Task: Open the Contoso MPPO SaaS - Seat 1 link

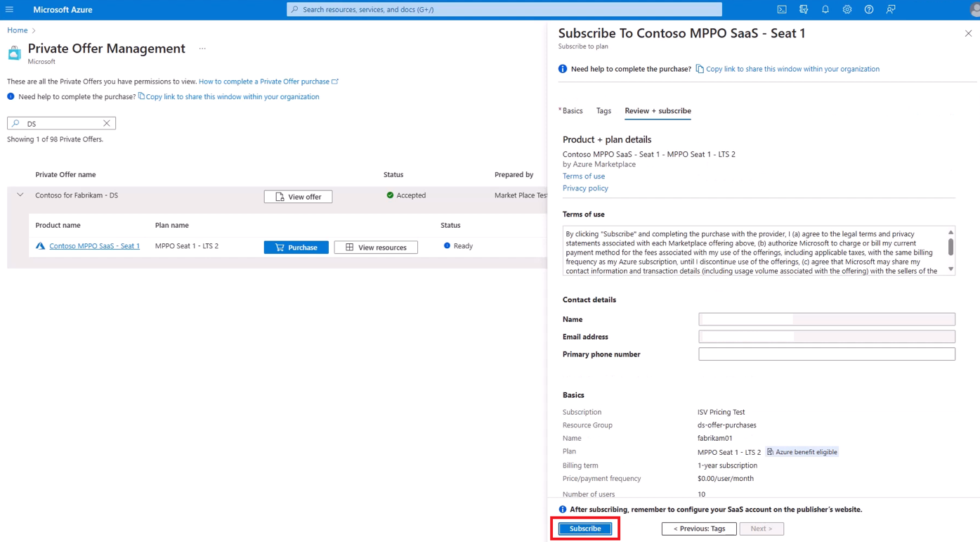Action: (94, 246)
